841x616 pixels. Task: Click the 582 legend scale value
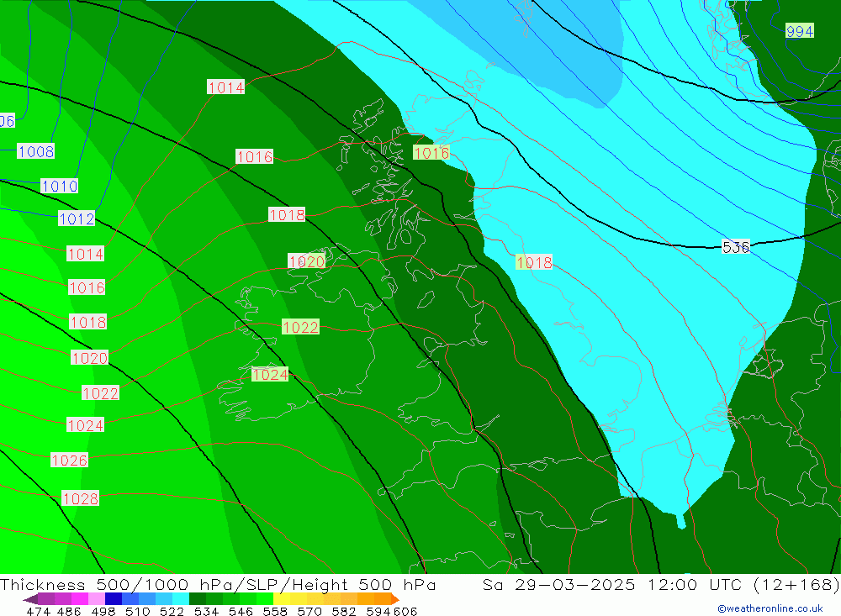(x=343, y=612)
